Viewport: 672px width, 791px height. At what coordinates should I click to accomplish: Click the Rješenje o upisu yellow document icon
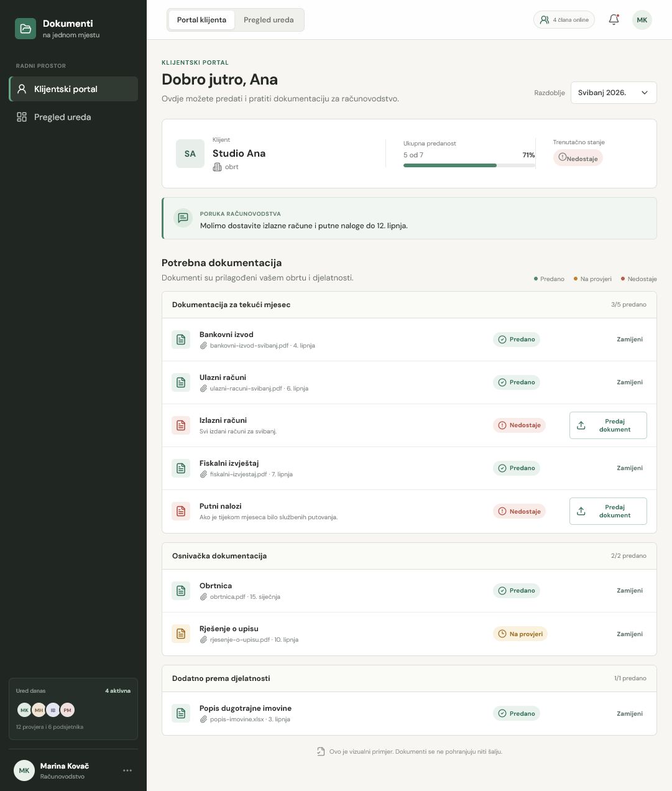pos(181,634)
